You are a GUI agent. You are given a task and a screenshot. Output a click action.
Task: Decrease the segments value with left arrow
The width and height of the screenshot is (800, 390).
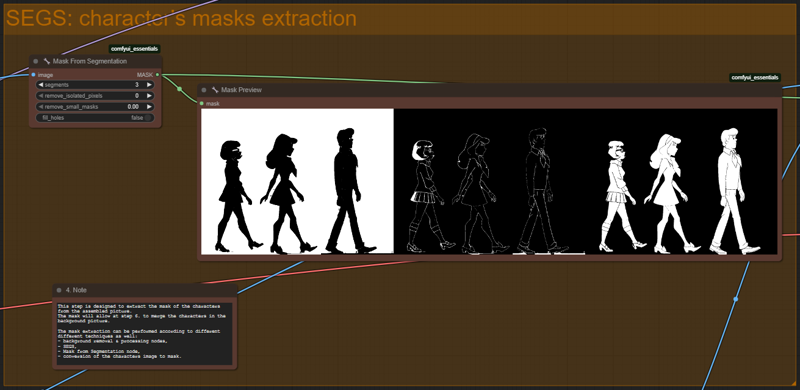pyautogui.click(x=41, y=85)
